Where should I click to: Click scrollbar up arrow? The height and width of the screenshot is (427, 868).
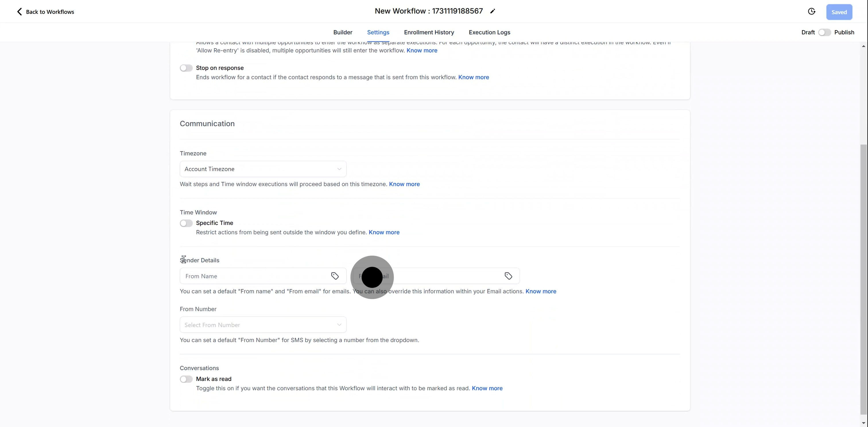tap(863, 46)
